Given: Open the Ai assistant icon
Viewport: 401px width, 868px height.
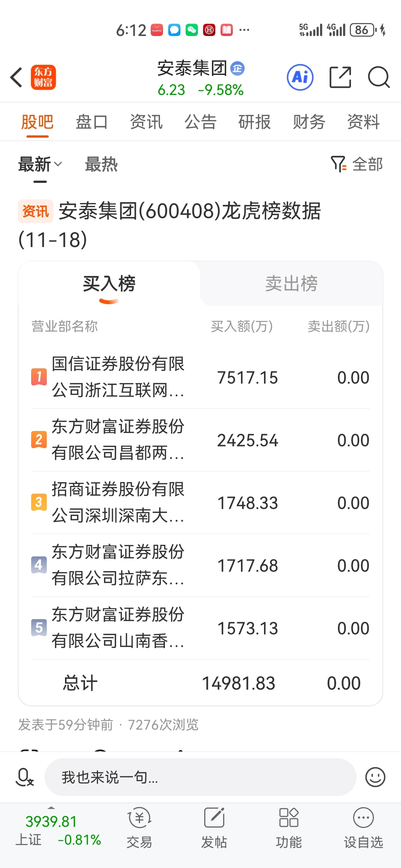Looking at the screenshot, I should pyautogui.click(x=300, y=78).
